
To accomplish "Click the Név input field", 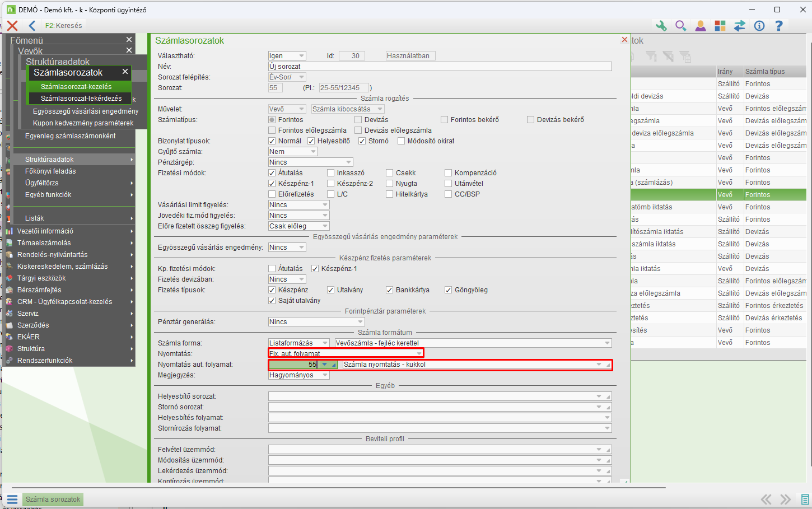I will (440, 67).
